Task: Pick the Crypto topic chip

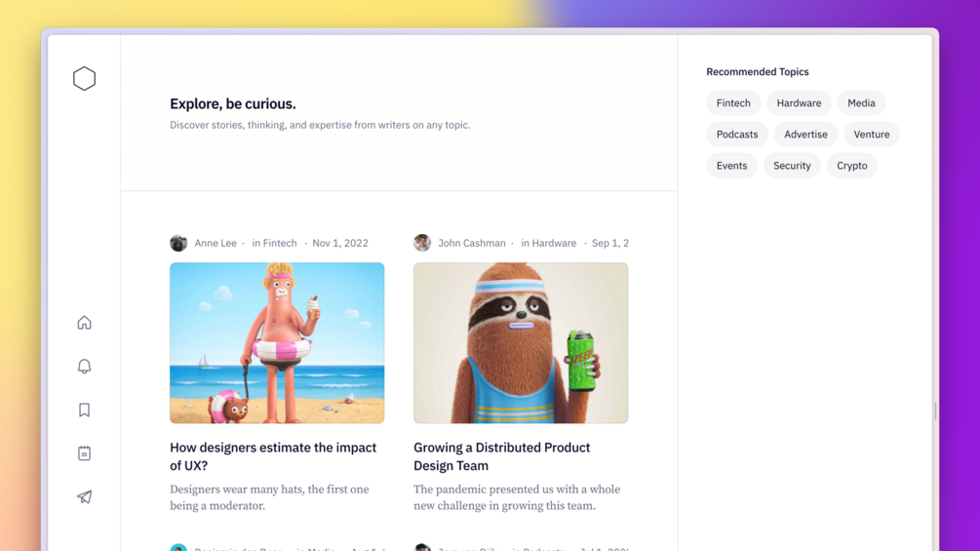Action: click(852, 166)
